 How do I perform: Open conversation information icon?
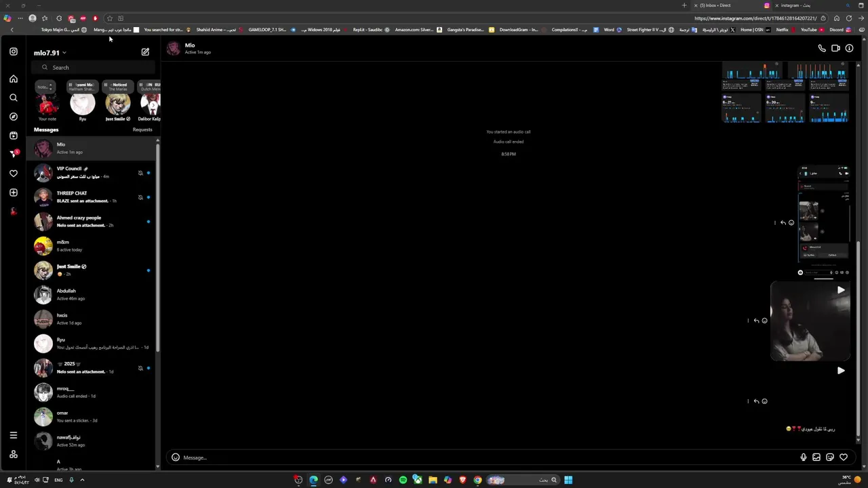coord(849,48)
